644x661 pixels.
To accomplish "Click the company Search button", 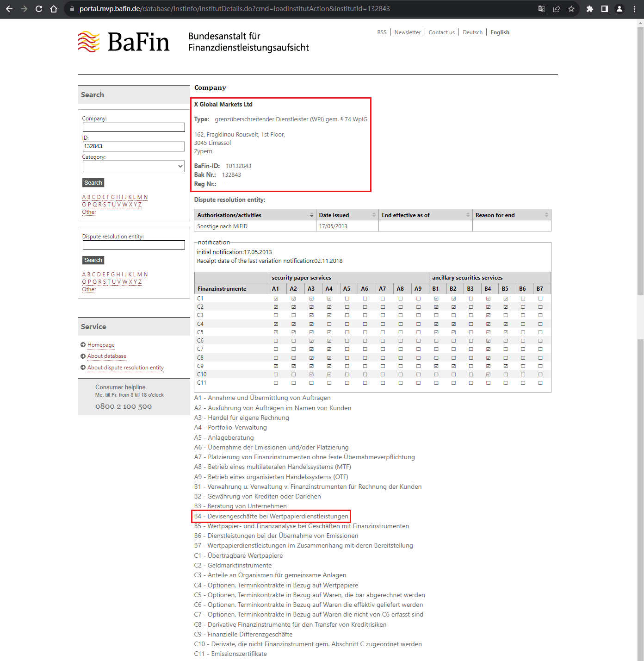I will [93, 183].
